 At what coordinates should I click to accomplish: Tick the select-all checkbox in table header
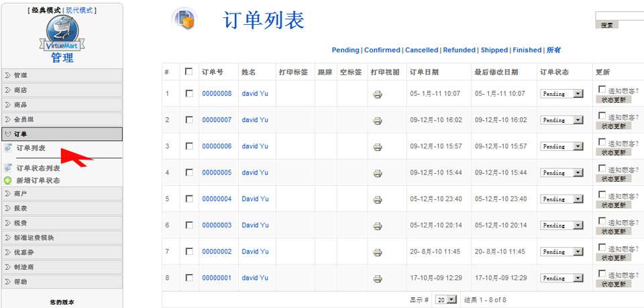tap(189, 71)
